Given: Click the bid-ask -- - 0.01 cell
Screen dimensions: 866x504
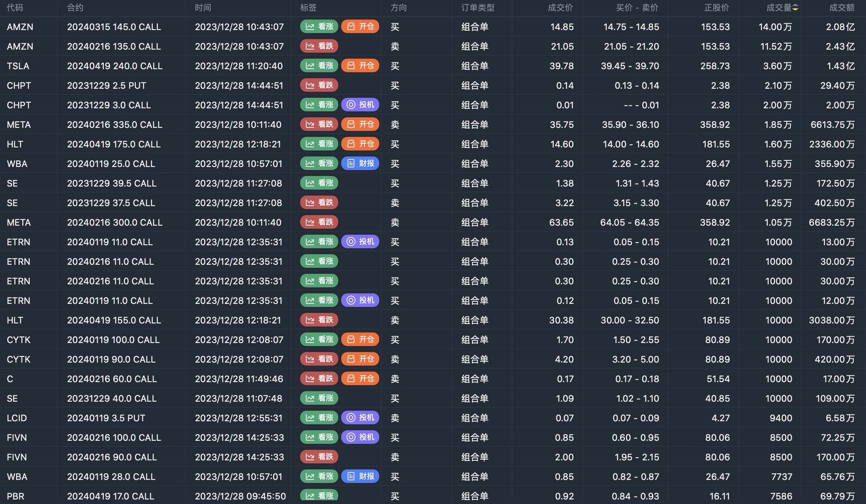Looking at the screenshot, I should [x=642, y=105].
